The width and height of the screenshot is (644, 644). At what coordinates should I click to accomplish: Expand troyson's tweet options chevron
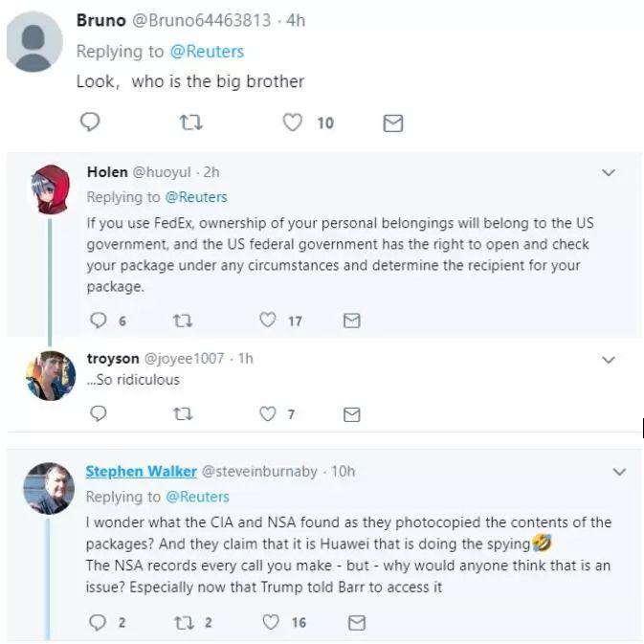coord(609,360)
